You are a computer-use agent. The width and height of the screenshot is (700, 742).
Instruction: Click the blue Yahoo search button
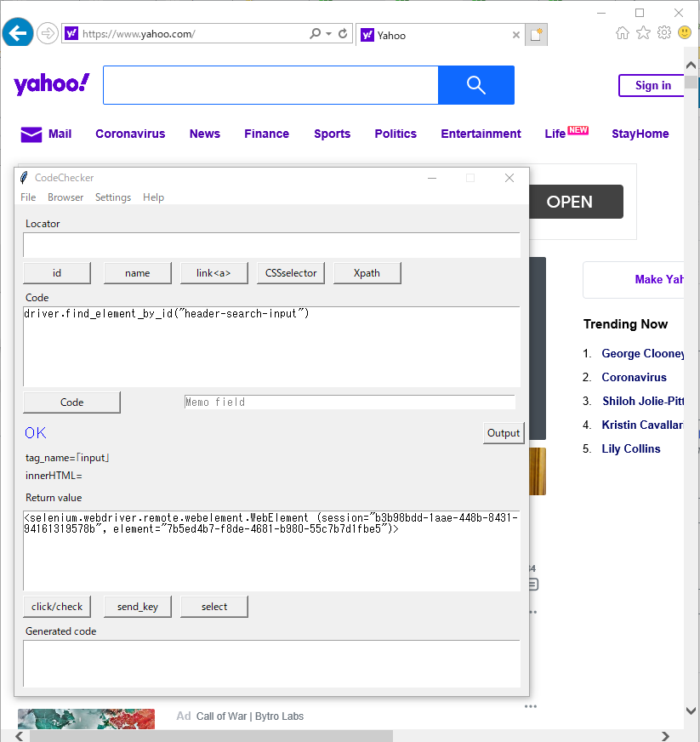tap(475, 85)
